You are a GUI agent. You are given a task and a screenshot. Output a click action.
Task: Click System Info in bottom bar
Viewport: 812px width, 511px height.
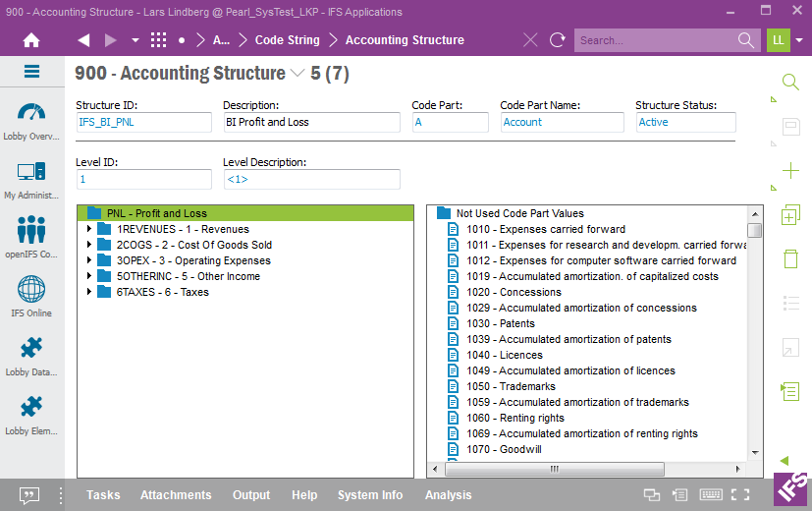pos(370,495)
